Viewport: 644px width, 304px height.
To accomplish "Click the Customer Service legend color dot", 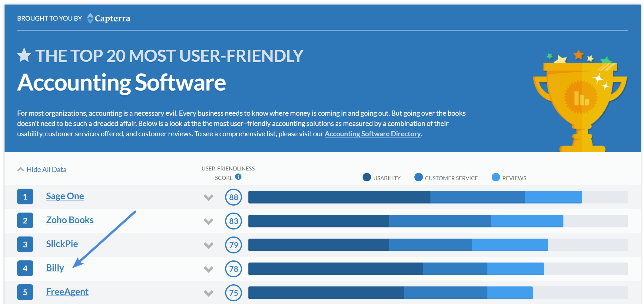I will click(x=418, y=177).
